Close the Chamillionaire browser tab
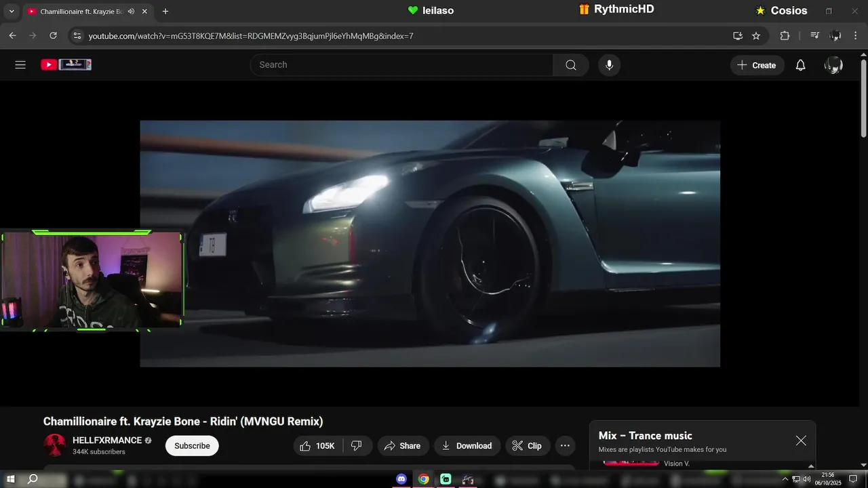868x488 pixels. point(144,12)
